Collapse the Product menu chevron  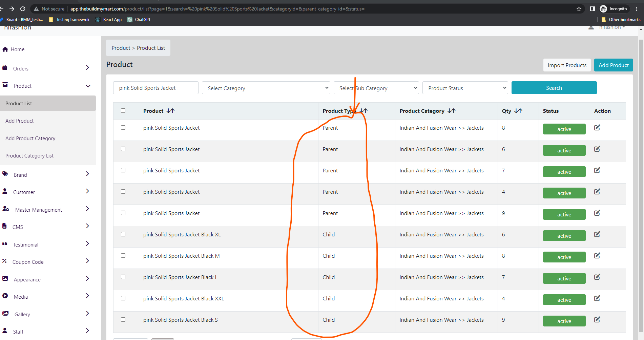[x=88, y=86]
